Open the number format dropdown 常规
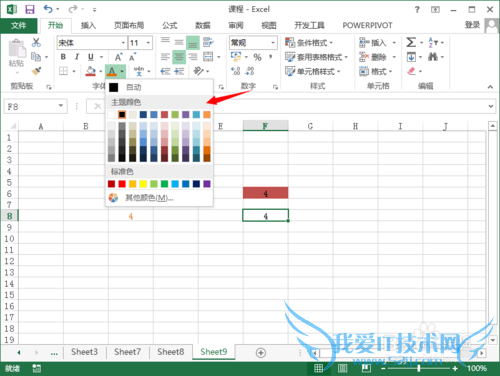 (x=273, y=43)
